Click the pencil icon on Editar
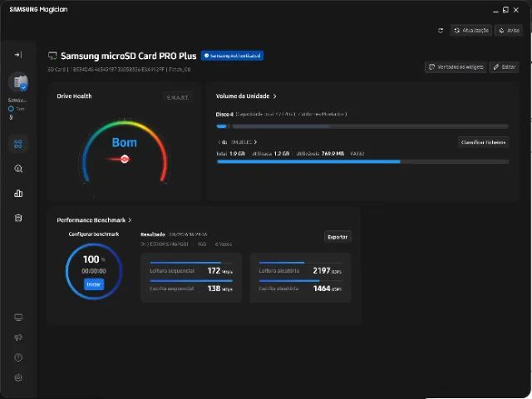This screenshot has width=532, height=399. [x=496, y=66]
